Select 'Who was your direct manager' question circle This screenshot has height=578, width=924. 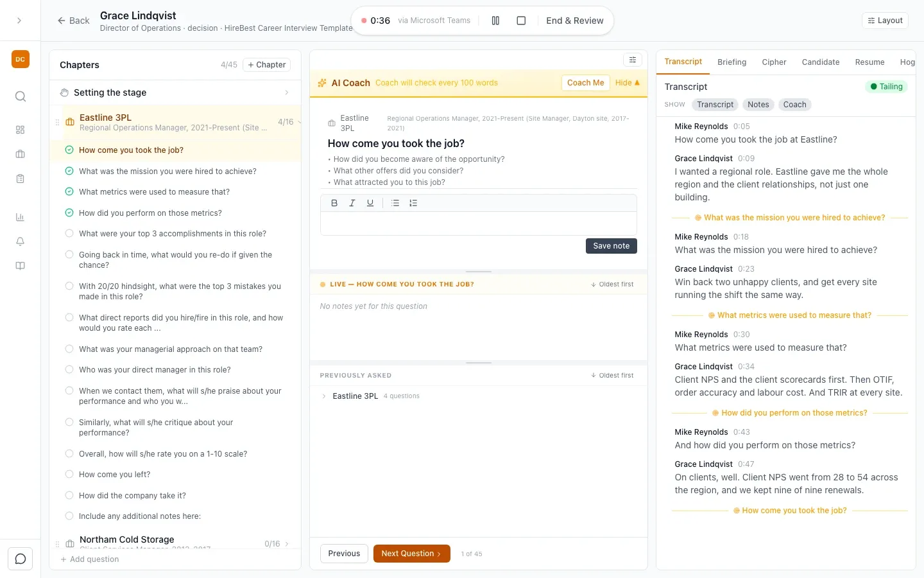pos(69,370)
